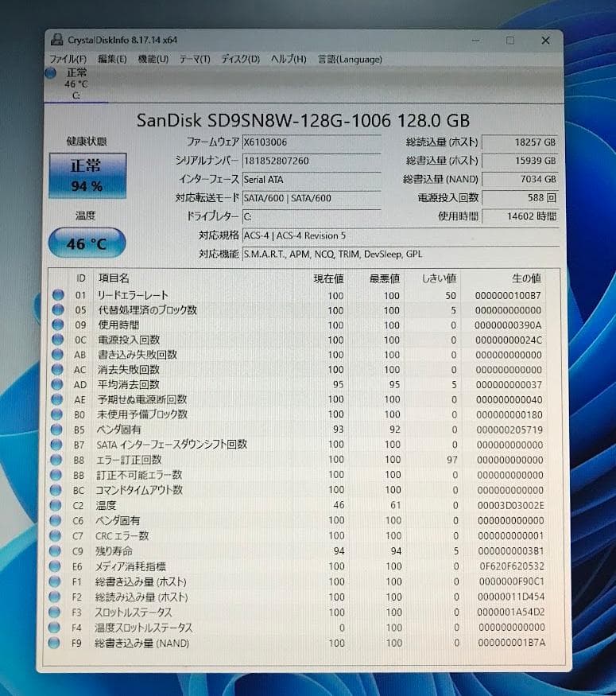
Task: Minimize the CrystalDiskInfo window
Action: pyautogui.click(x=476, y=41)
